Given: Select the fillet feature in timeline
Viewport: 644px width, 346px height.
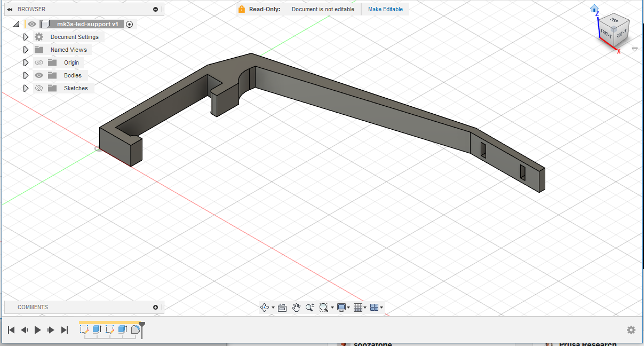Looking at the screenshot, I should click(x=135, y=329).
